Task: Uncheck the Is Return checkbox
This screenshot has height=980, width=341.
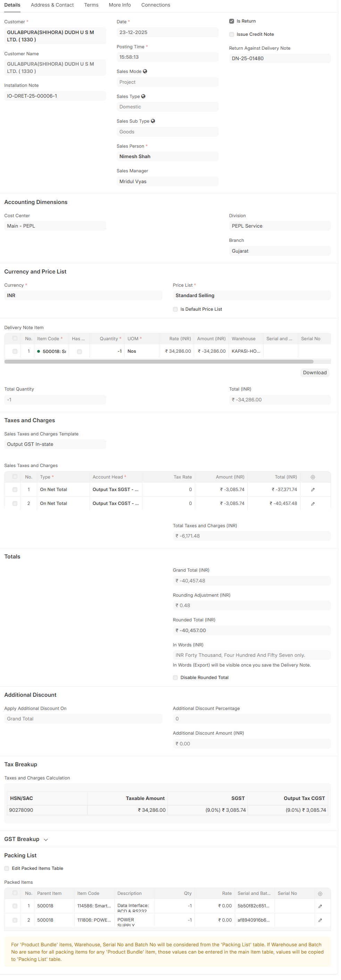Action: pyautogui.click(x=232, y=21)
